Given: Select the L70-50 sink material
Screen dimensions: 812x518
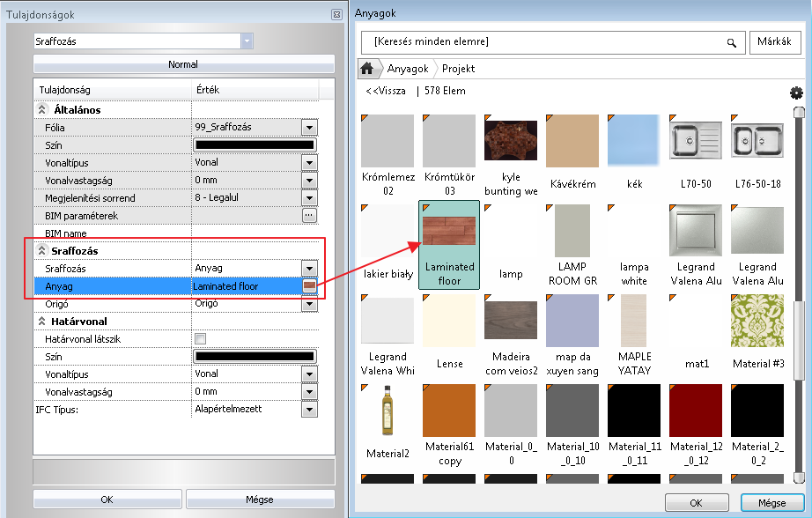Looking at the screenshot, I should coord(696,141).
